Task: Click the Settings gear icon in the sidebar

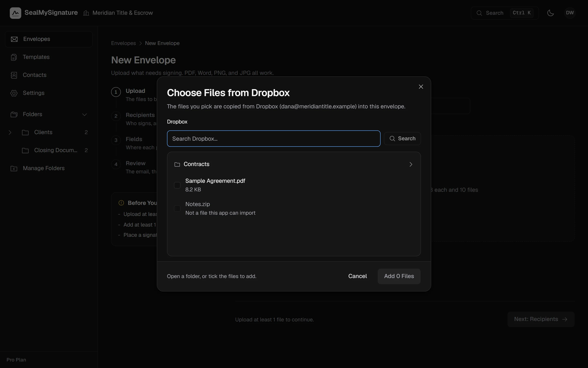Action: tap(14, 93)
